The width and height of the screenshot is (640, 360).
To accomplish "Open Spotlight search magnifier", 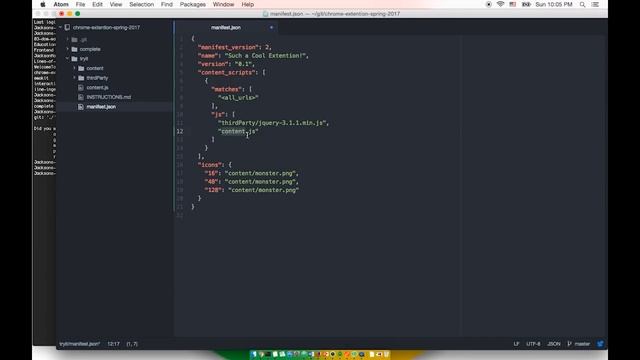I will tap(582, 4).
